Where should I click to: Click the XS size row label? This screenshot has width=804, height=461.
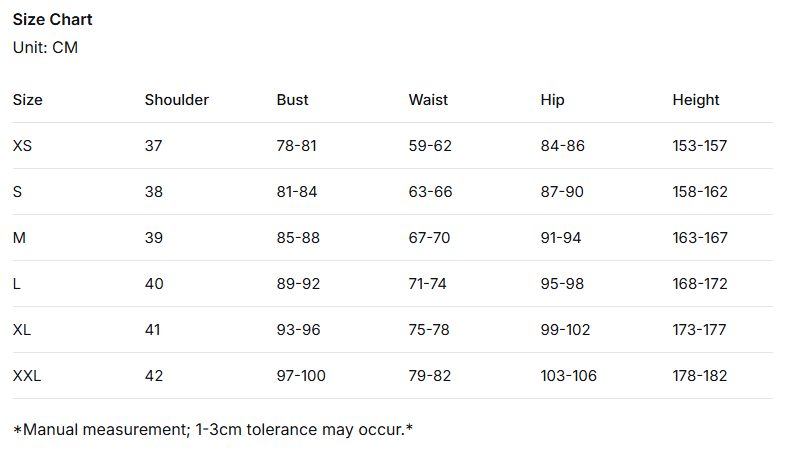pyautogui.click(x=23, y=146)
